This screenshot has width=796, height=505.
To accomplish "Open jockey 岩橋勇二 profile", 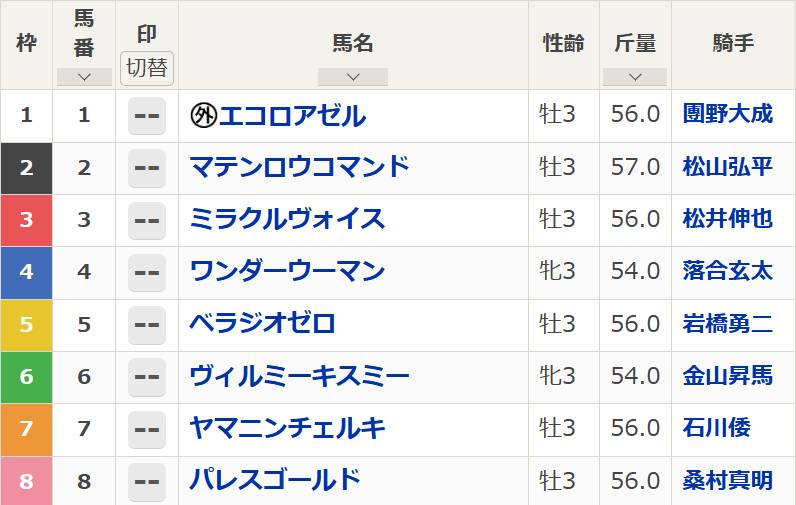I will [727, 323].
